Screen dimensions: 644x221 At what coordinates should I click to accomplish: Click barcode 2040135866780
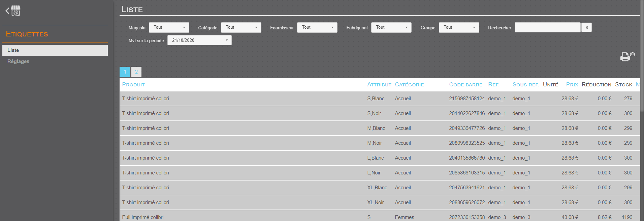coord(467,158)
